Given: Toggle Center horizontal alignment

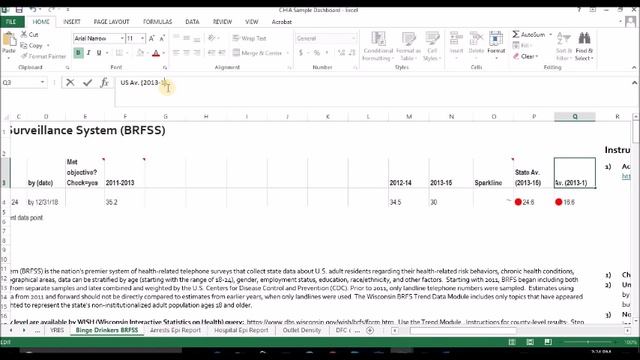Looking at the screenshot, I should pos(187,53).
